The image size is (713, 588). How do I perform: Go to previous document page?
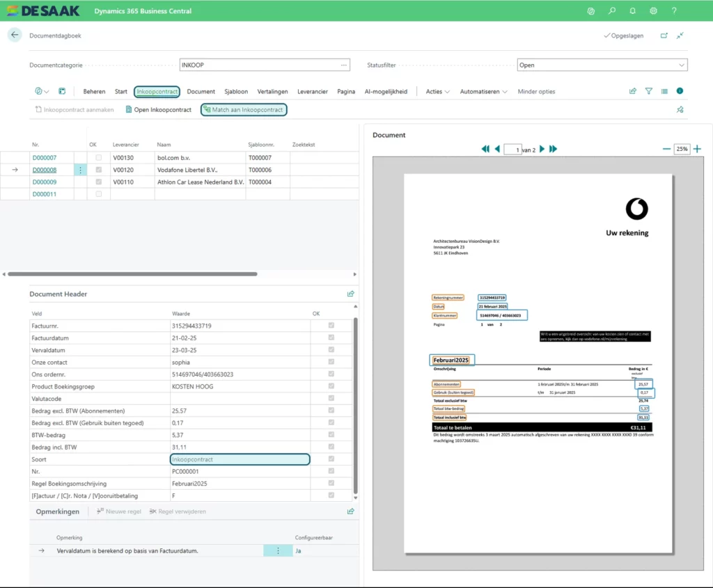coord(497,149)
